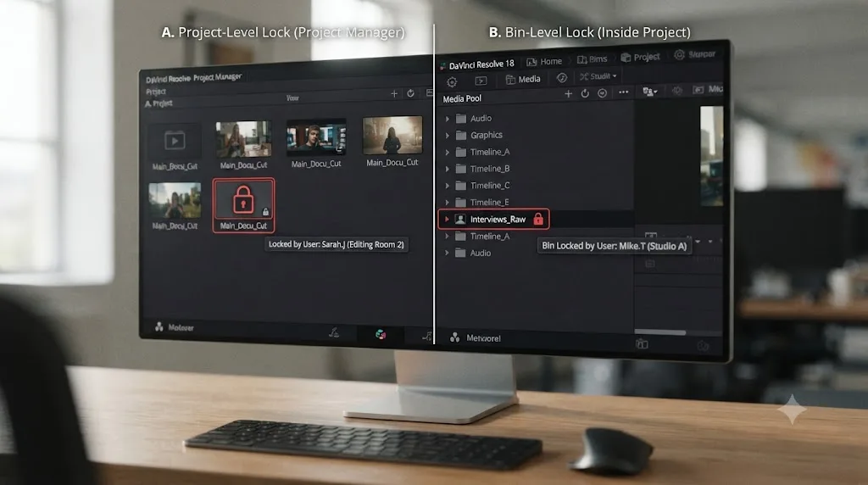Click the gear icon below DaVinci Resolve 18 title

[x=452, y=82]
